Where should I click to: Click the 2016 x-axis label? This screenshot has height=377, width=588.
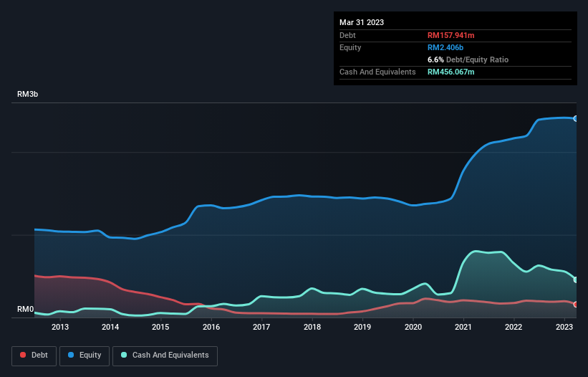tap(211, 327)
